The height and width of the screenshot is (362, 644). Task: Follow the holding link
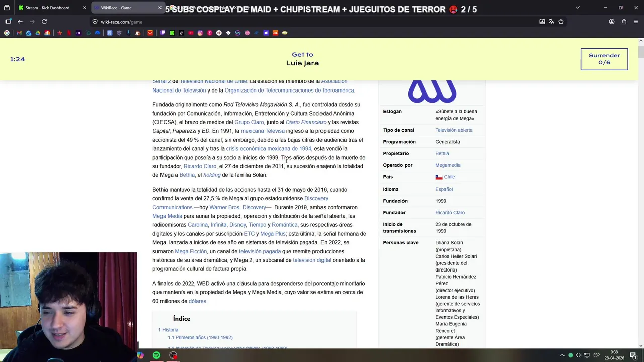click(212, 175)
